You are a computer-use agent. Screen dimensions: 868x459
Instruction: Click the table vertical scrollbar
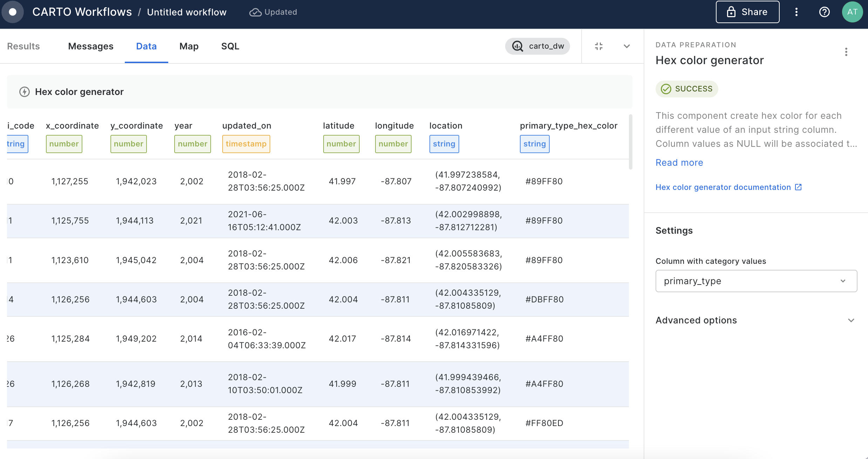tap(630, 142)
